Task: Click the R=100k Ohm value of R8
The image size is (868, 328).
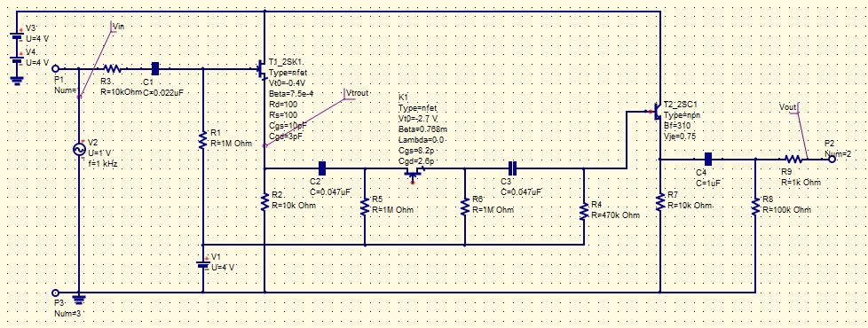Action: [786, 210]
